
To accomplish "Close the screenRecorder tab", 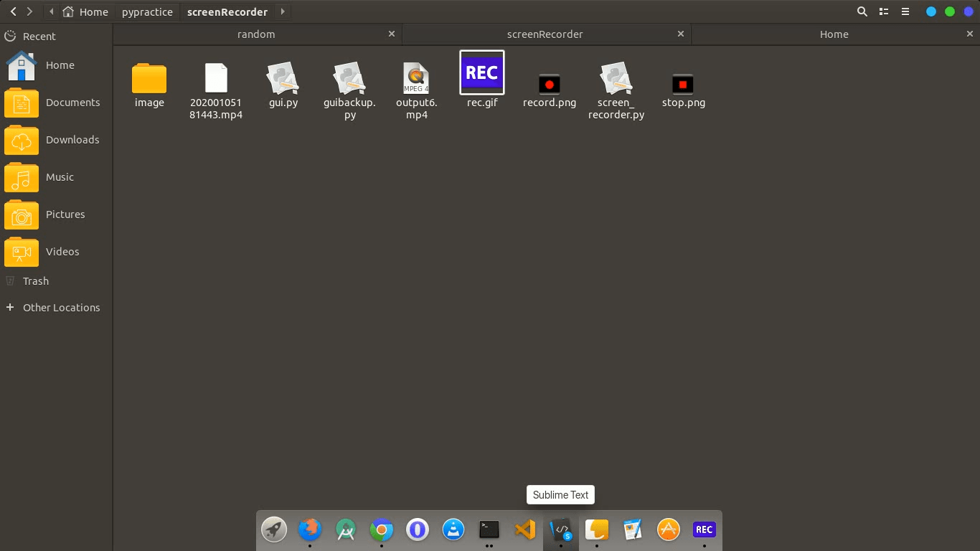I will pos(681,34).
